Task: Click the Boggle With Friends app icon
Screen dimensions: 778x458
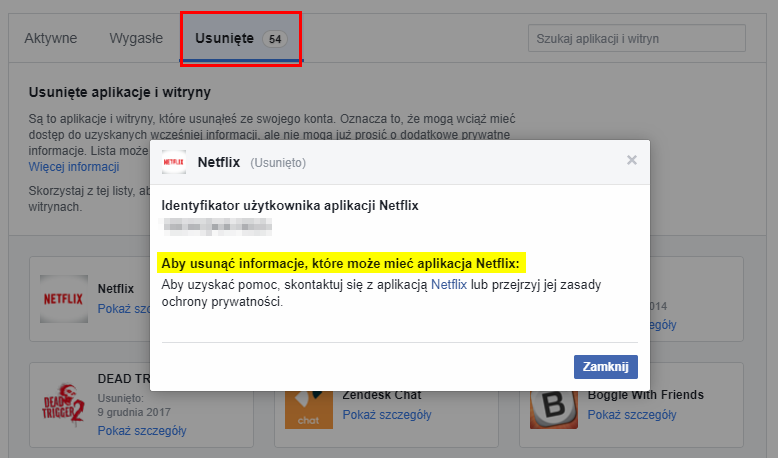Action: click(x=554, y=410)
